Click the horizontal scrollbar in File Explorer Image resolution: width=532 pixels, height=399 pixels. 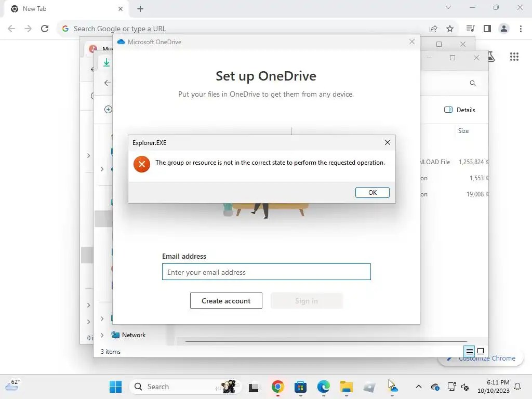326,341
